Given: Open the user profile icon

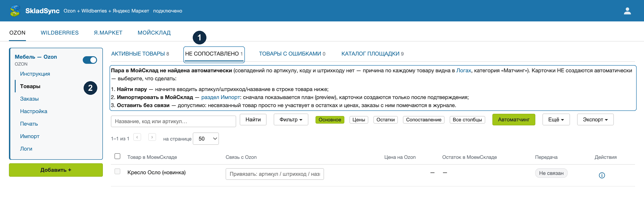Looking at the screenshot, I should click(x=627, y=11).
